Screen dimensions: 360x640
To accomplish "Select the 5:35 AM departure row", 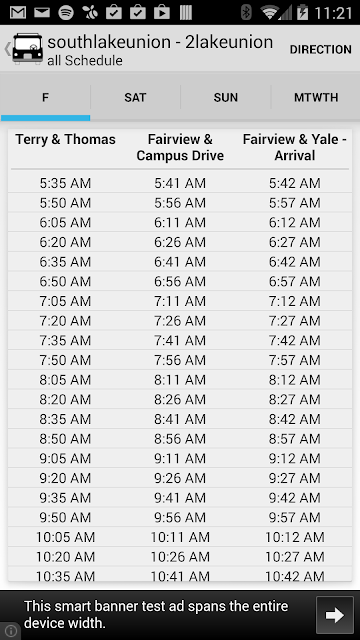I will click(180, 183).
